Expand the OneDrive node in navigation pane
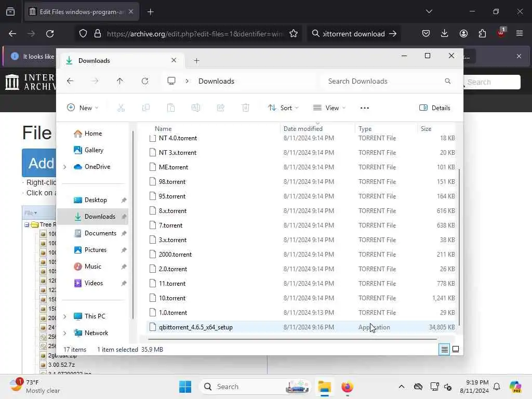This screenshot has width=532, height=399. (65, 167)
